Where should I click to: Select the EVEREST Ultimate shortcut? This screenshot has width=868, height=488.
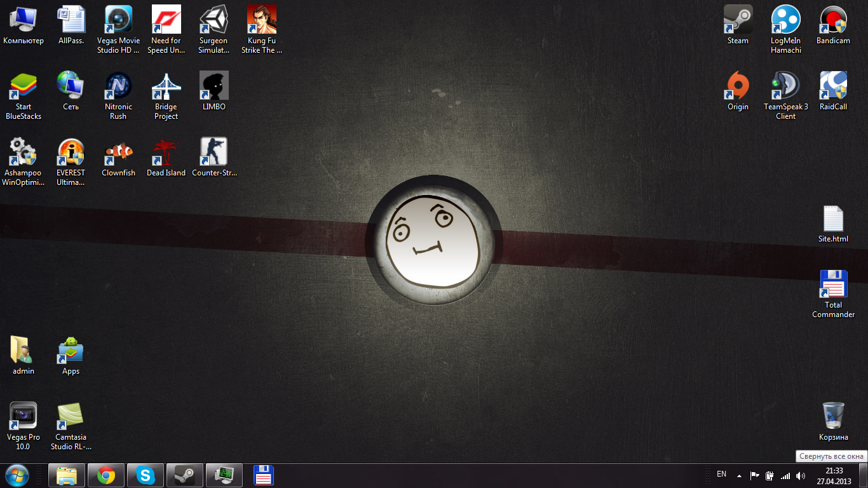71,161
